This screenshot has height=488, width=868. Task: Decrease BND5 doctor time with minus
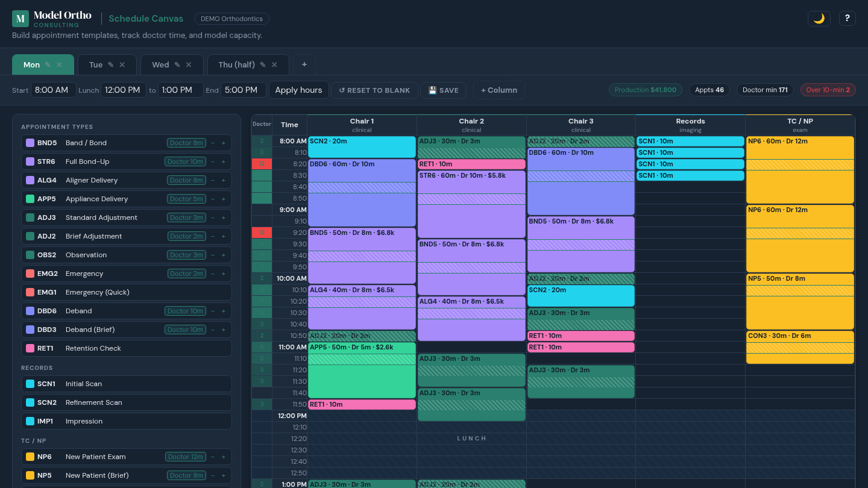click(213, 143)
